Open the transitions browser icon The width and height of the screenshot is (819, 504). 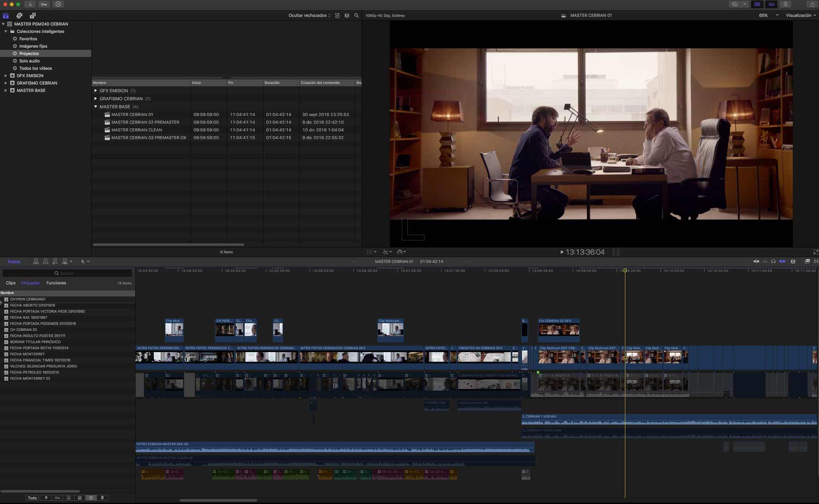click(816, 262)
